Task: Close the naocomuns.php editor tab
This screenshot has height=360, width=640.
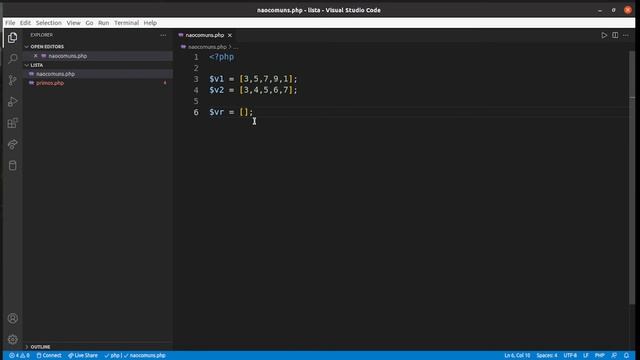Action: [230, 36]
